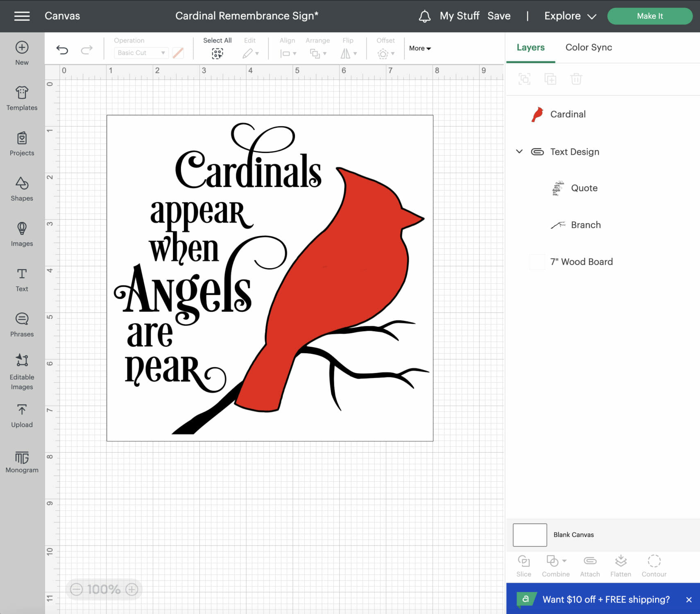
Task: Redo the last action
Action: [x=86, y=50]
